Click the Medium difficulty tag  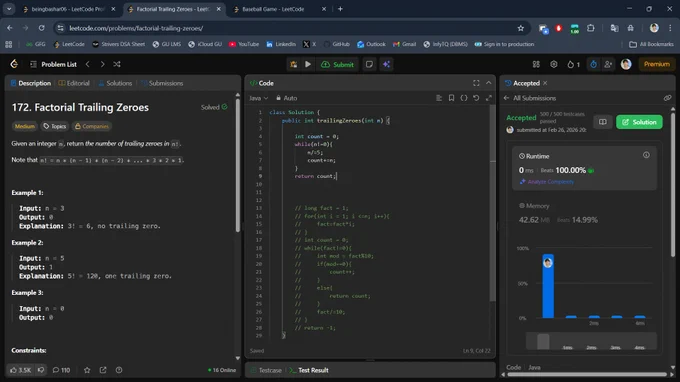pos(25,126)
